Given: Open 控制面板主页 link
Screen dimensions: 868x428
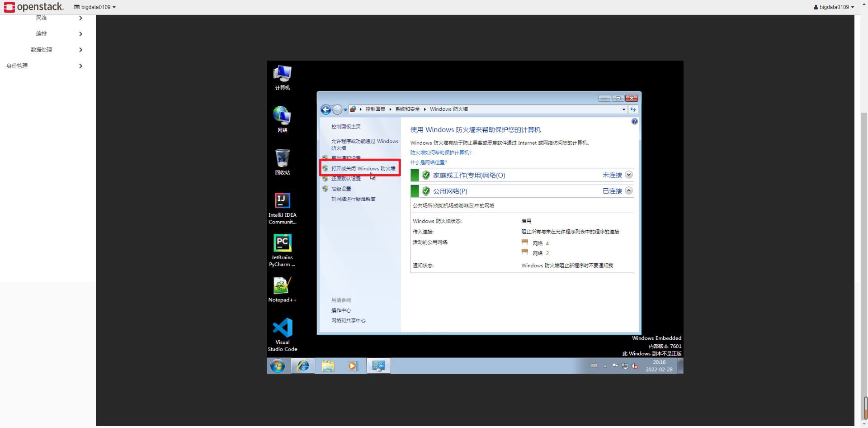Looking at the screenshot, I should tap(346, 126).
